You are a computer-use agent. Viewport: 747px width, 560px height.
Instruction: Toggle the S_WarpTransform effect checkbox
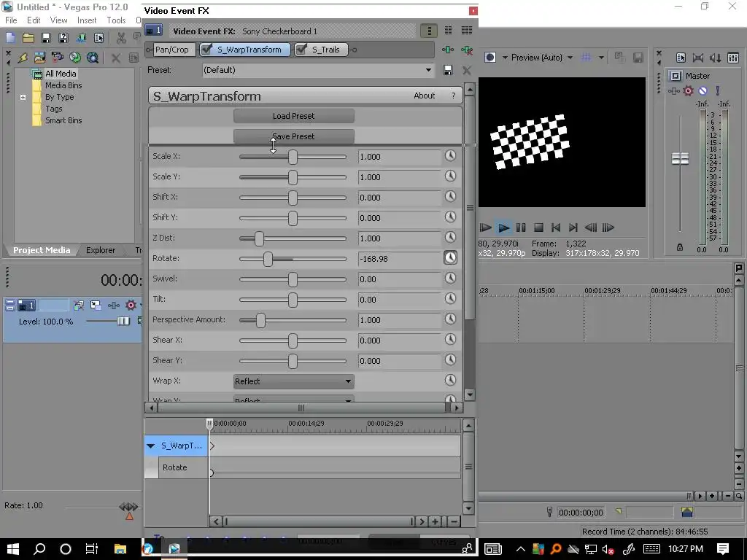coord(206,50)
